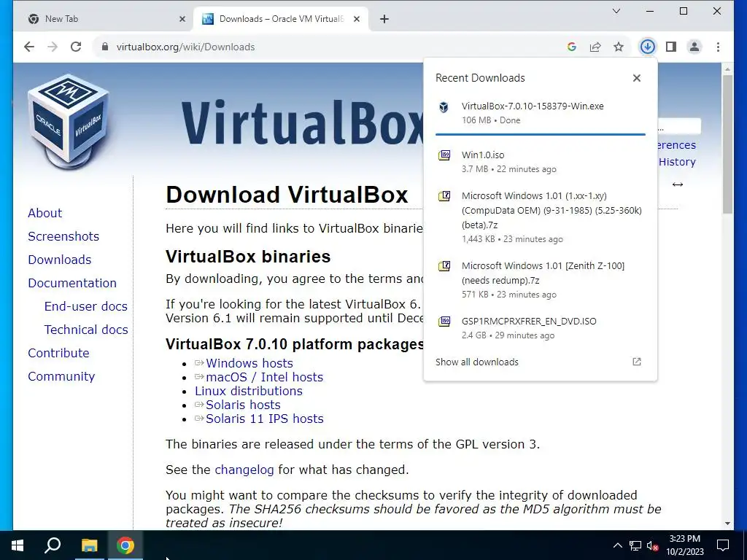
Task: Open the Contribute sidebar link
Action: point(58,353)
